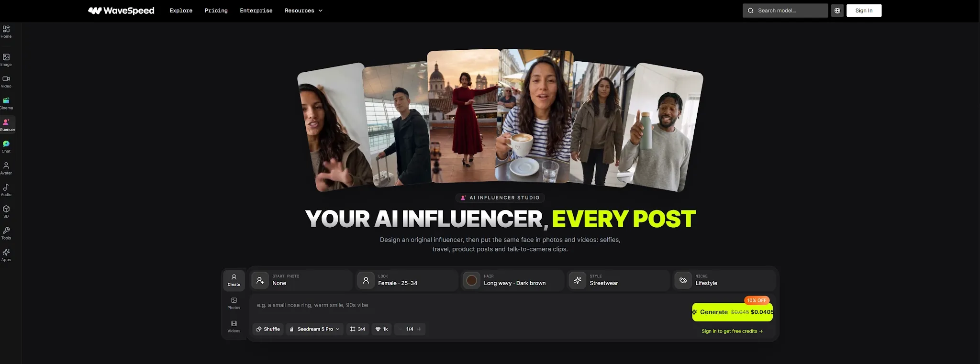Select the Create tab in studio panel
This screenshot has height=364, width=980.
[234, 280]
